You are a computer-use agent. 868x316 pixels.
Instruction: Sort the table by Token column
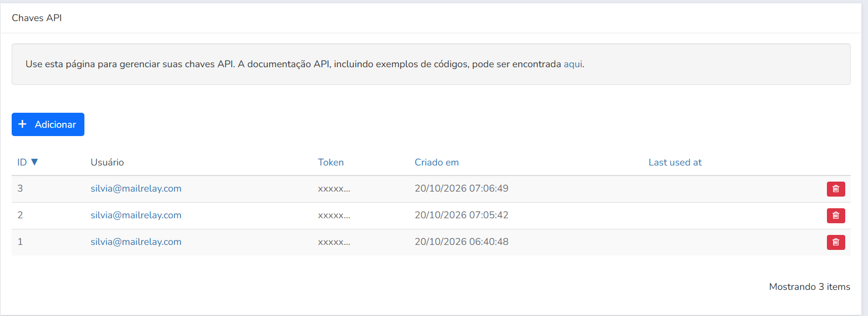[331, 162]
